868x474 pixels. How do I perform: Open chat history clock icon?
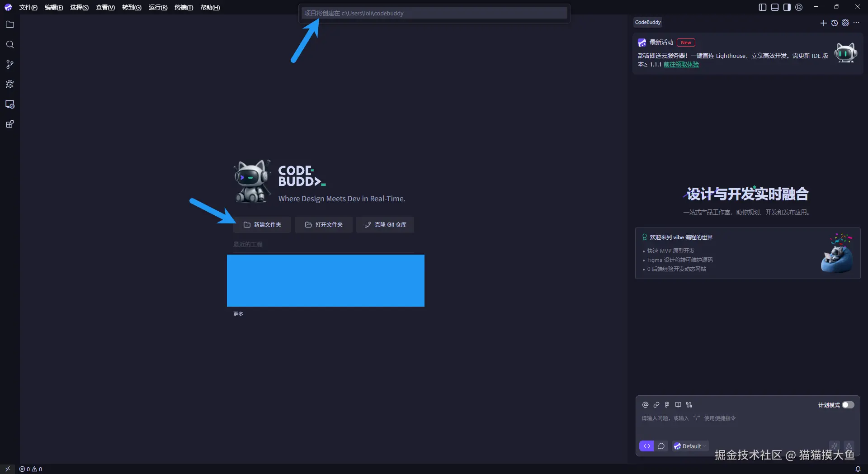[x=835, y=23]
